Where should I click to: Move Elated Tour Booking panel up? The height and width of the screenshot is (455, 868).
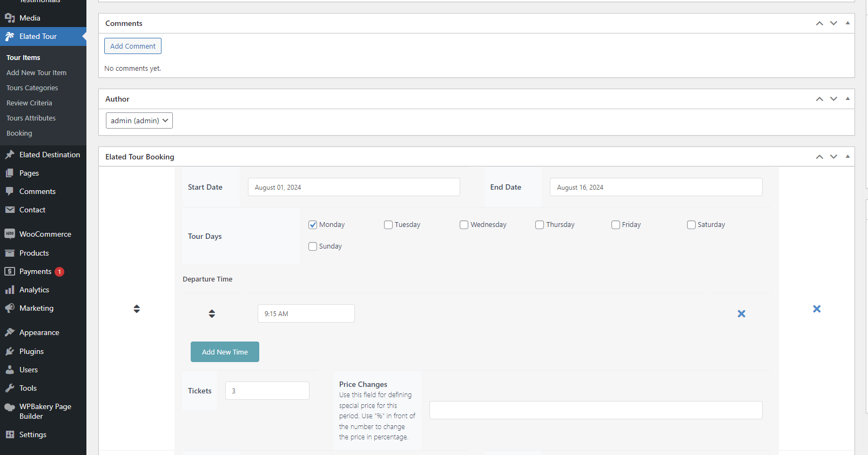click(819, 157)
